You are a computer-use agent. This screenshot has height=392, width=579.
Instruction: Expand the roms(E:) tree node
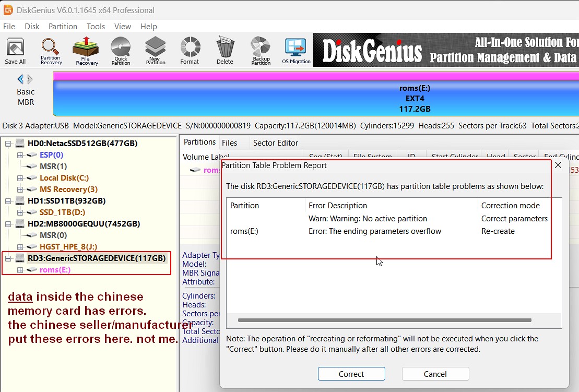point(20,270)
